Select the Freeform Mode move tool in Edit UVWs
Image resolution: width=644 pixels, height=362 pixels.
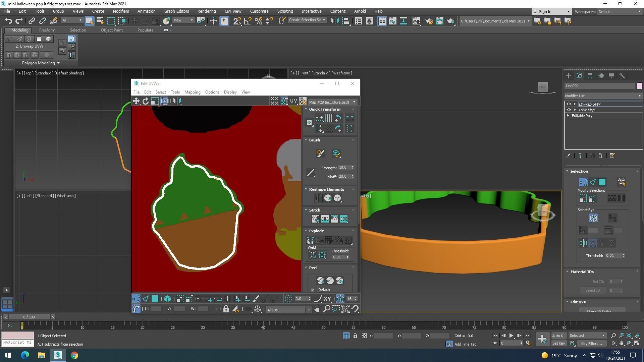165,101
